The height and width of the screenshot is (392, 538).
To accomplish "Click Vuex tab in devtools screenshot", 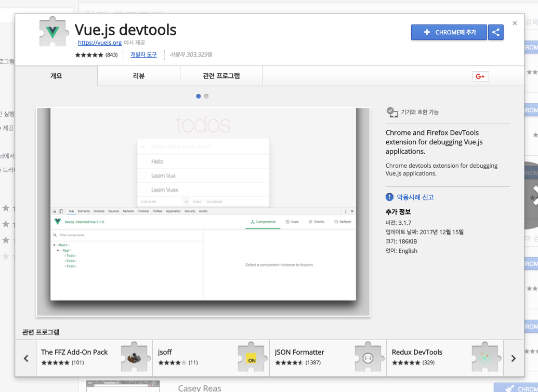I will (292, 222).
